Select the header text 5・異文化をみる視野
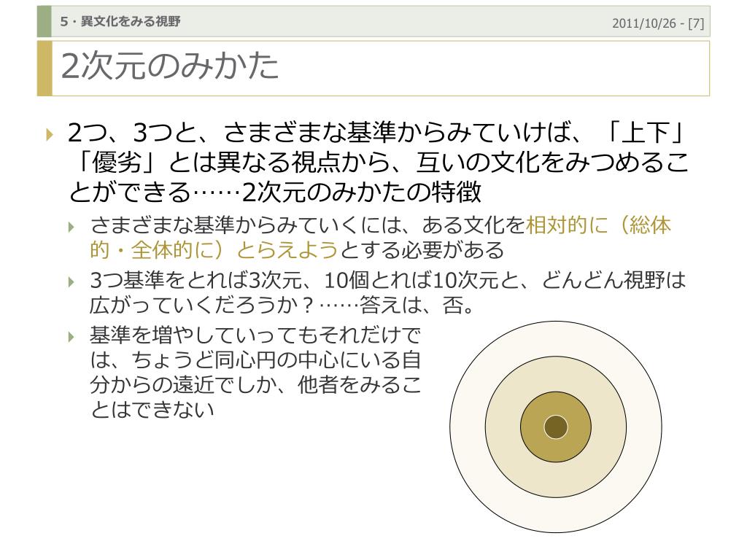 tap(120, 21)
